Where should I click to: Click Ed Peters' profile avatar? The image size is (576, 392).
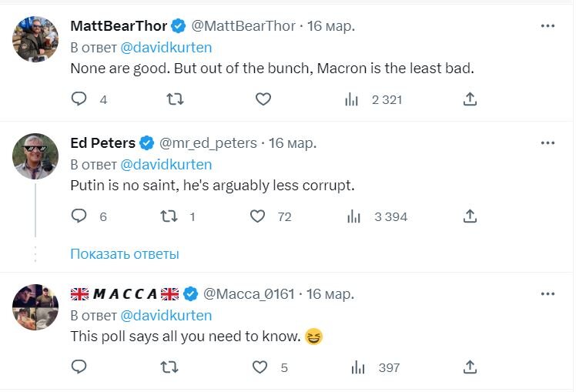(35, 156)
